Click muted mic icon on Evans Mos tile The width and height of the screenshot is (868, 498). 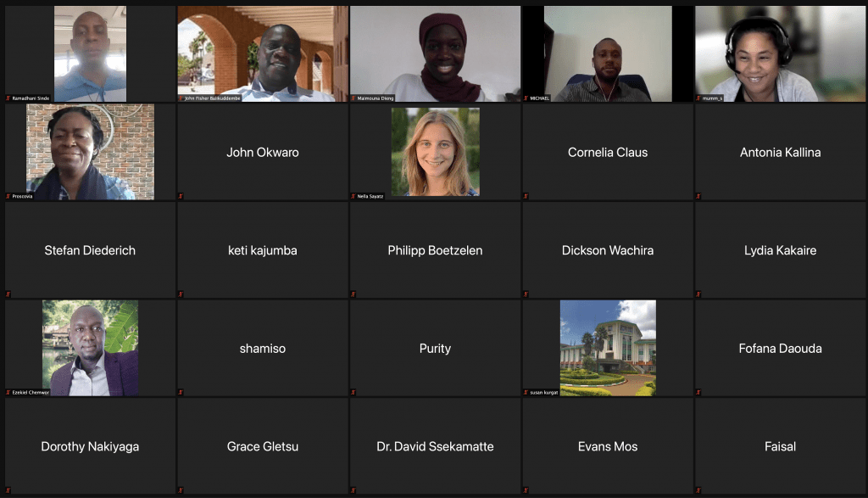point(526,490)
